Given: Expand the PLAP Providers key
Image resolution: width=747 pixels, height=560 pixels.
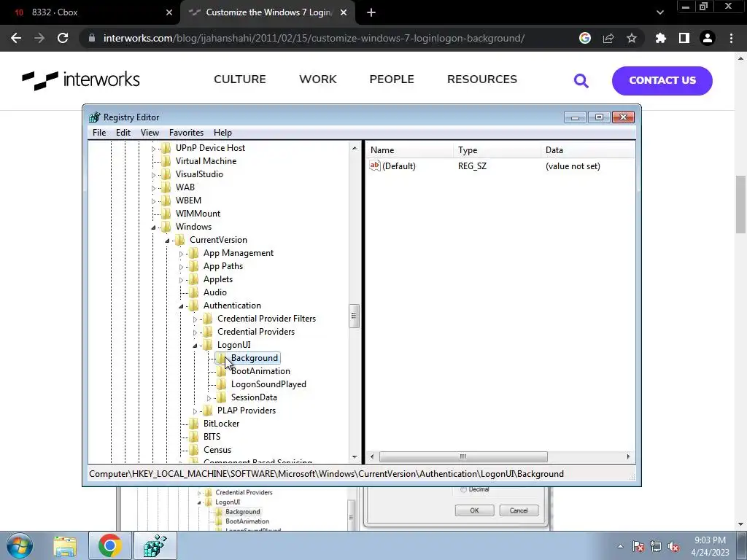Looking at the screenshot, I should [x=195, y=411].
